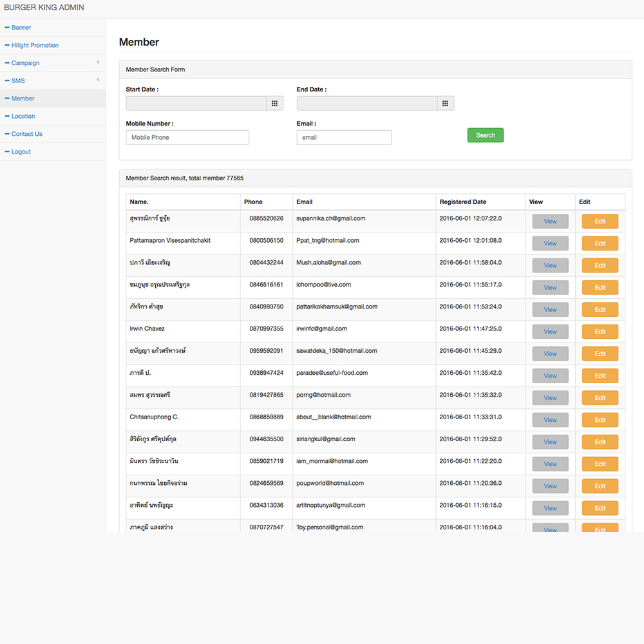Screen dimensions: 644x644
Task: Open the End Date calendar picker icon
Action: 446,103
